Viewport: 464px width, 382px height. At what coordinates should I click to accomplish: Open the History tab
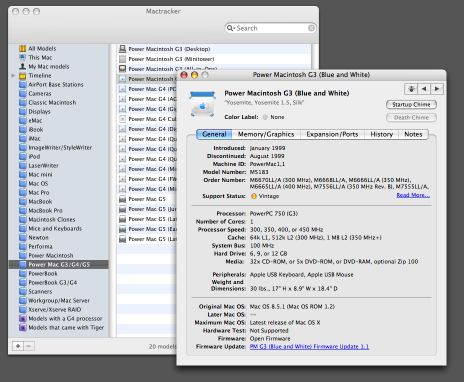382,134
